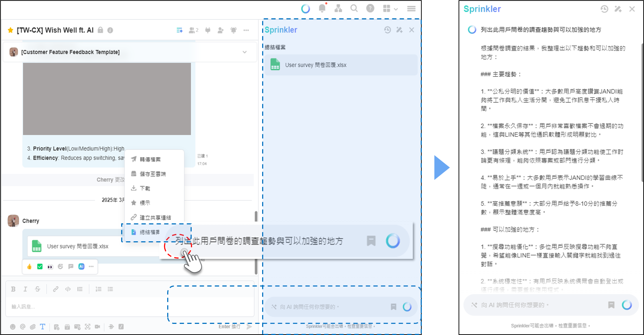The image size is (644, 335).
Task: Click the AI summary list icon in chat header
Action: 180,31
